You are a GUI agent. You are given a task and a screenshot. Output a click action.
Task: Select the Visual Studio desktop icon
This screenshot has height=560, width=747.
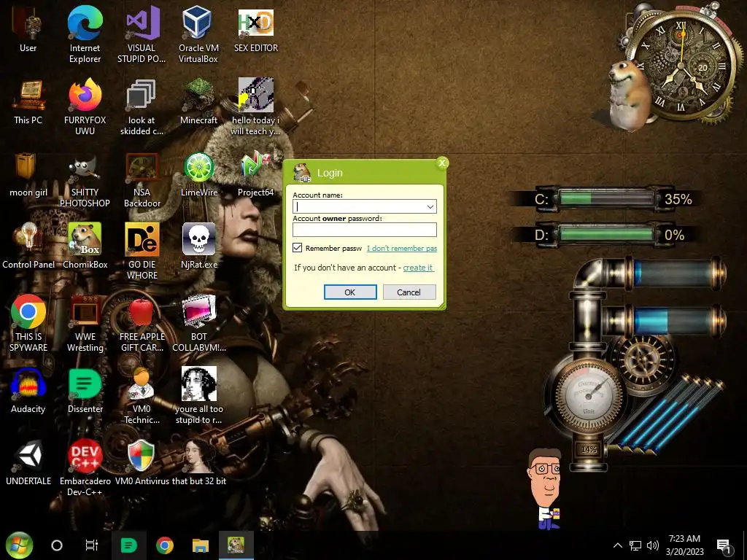click(x=142, y=34)
